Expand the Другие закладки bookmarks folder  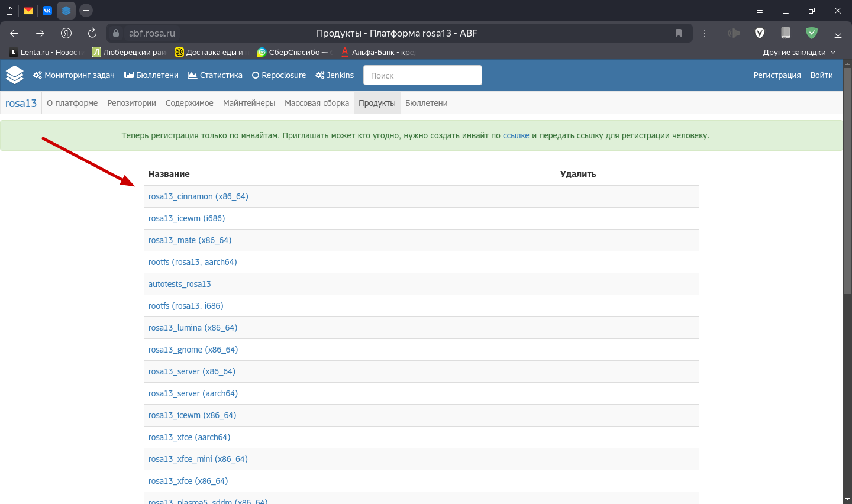pos(799,52)
